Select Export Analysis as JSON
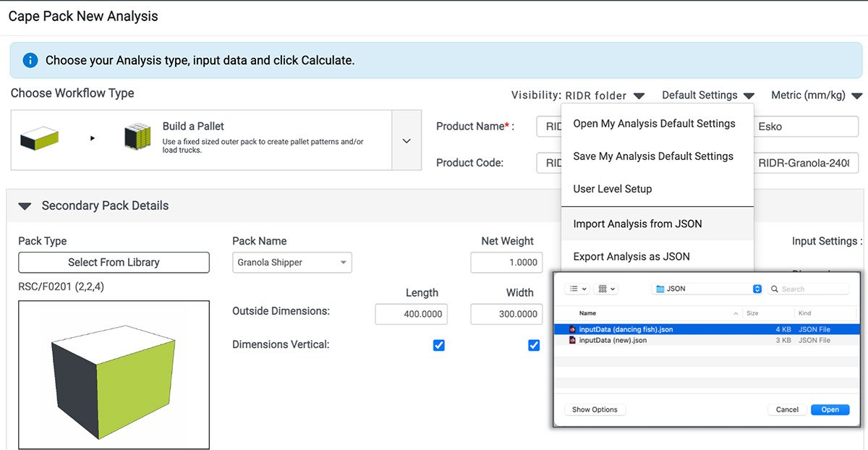Image resolution: width=868 pixels, height=450 pixels. [x=631, y=257]
